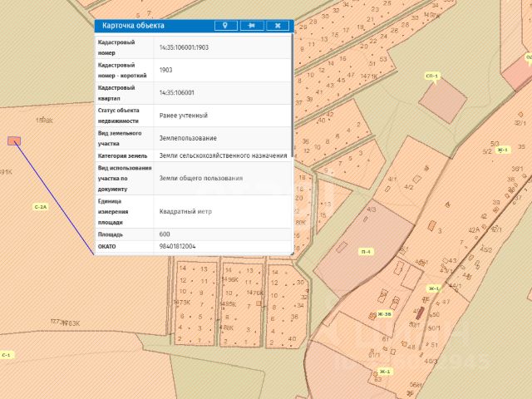Click Земли сельскохозяйственного назначения value
The image size is (532, 399).
[x=224, y=155]
